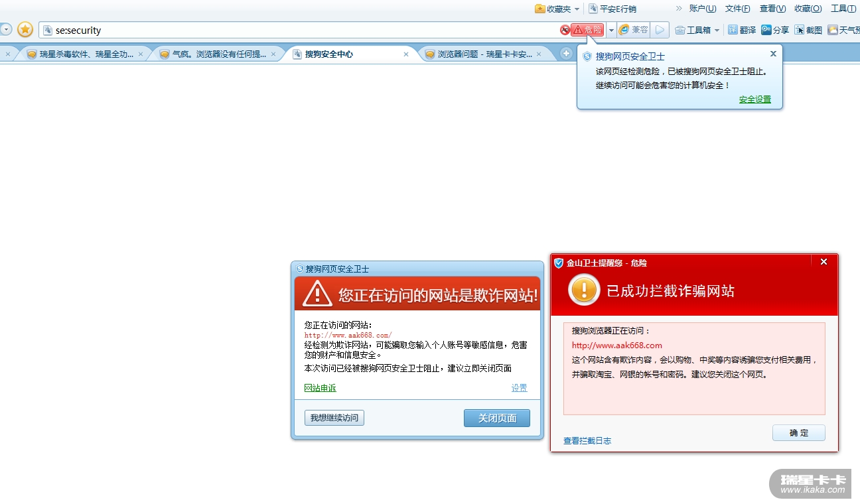Show more bookmarks with the chevron
Image resolution: width=860 pixels, height=504 pixels.
pyautogui.click(x=679, y=9)
